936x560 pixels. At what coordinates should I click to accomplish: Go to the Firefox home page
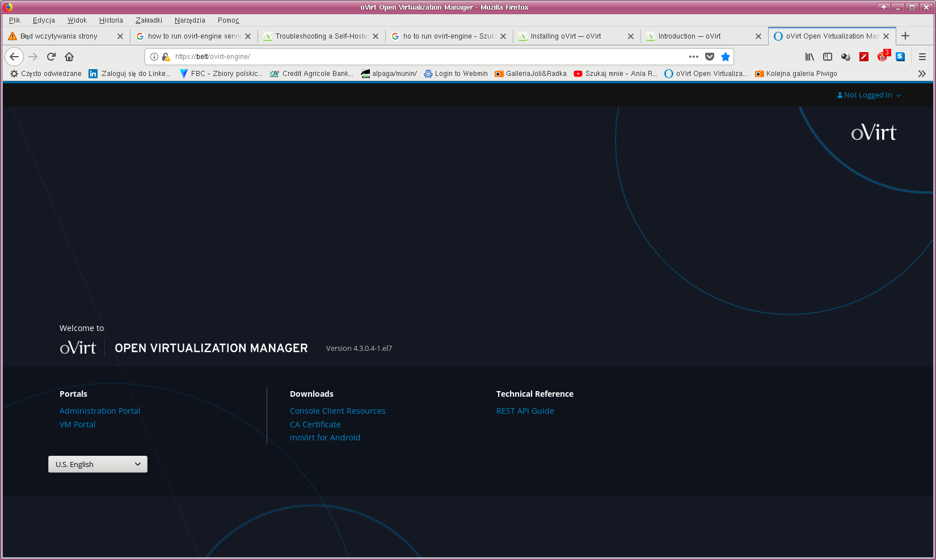coord(69,57)
